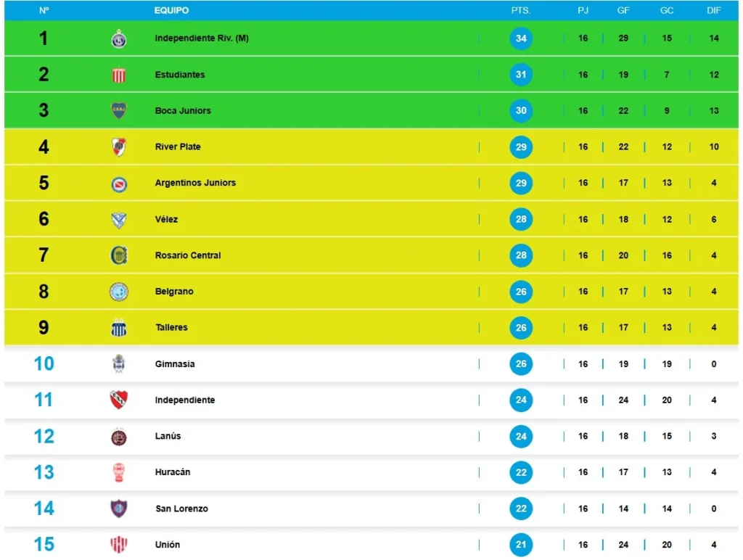Select the Boca Juniors badge icon
743x560 pixels.
coord(118,111)
